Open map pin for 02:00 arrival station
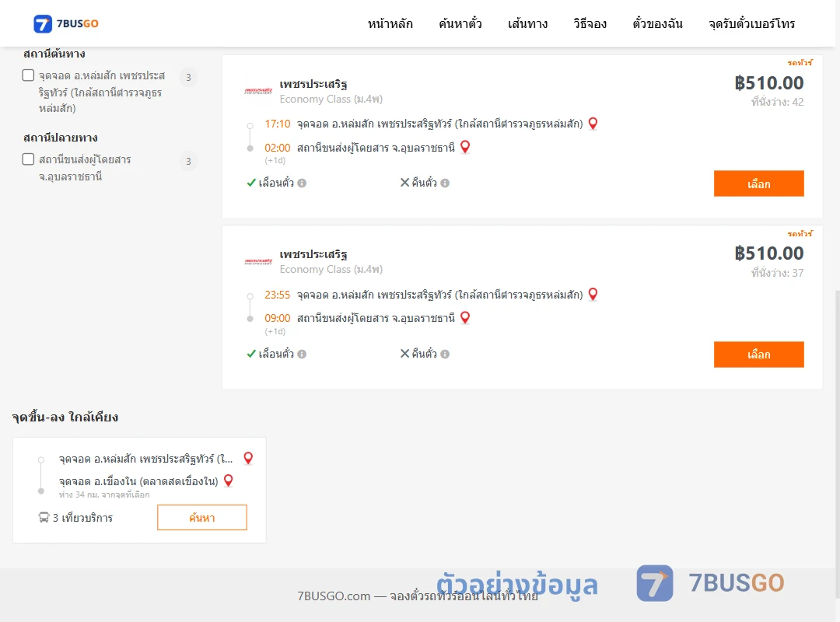This screenshot has height=622, width=840. (x=465, y=147)
